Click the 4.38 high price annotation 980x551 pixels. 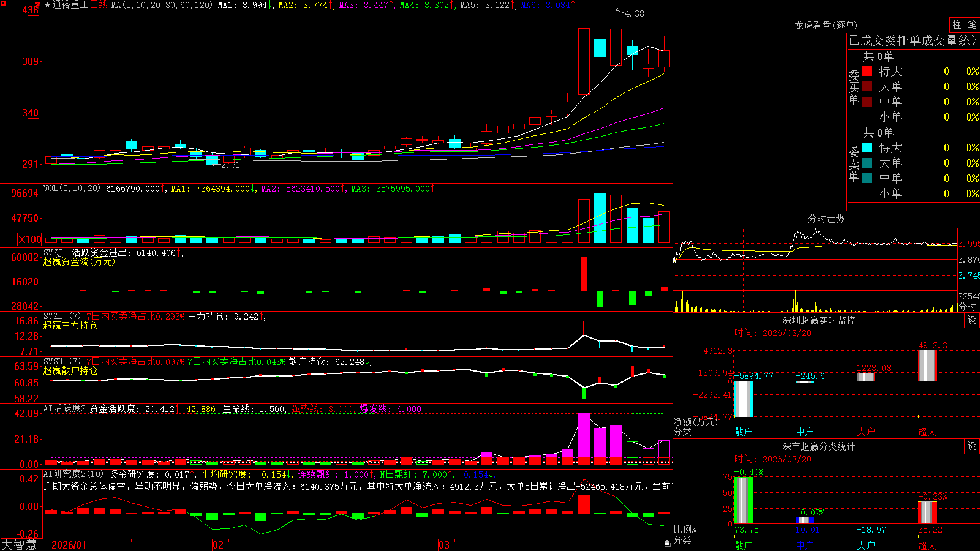click(x=635, y=13)
